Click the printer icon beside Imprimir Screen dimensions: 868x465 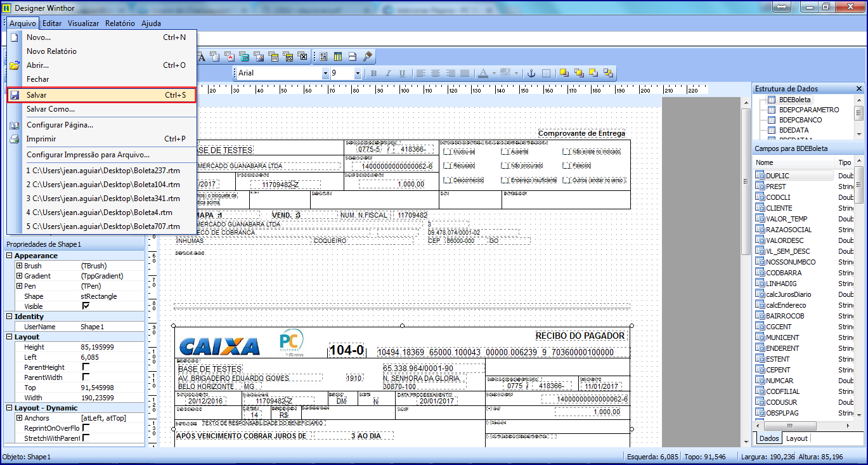(x=15, y=139)
